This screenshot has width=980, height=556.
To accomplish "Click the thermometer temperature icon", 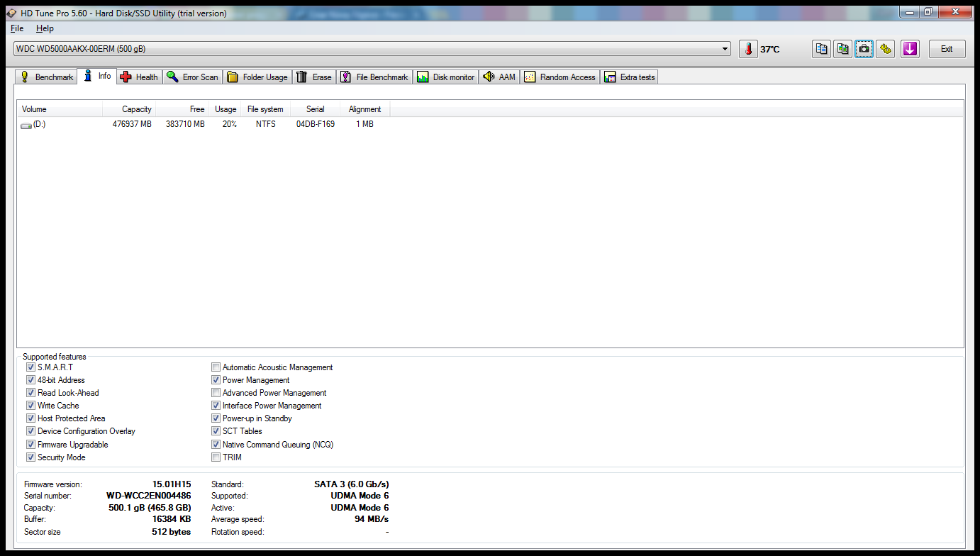I will click(x=748, y=49).
